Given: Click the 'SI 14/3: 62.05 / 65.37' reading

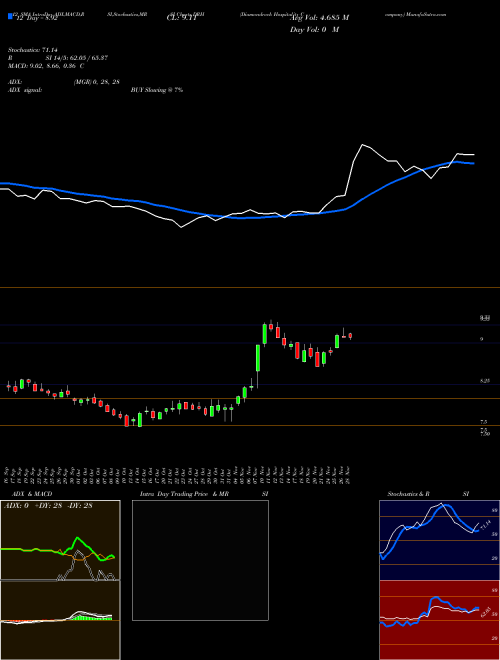Looking at the screenshot, I should (x=77, y=58).
